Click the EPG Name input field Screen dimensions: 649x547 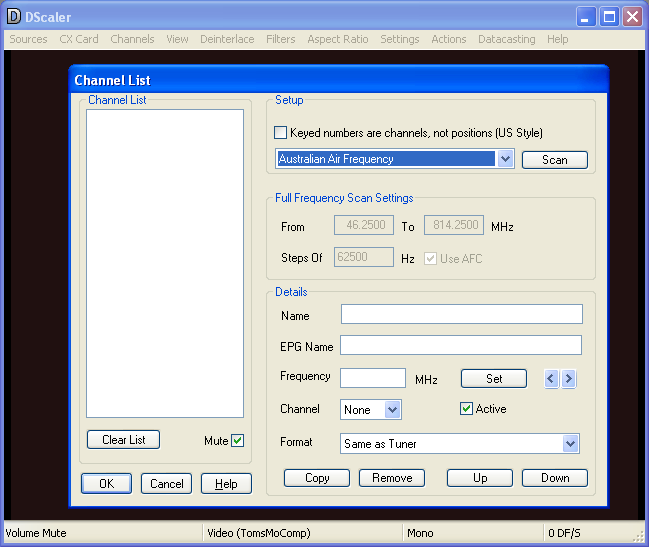click(461, 345)
